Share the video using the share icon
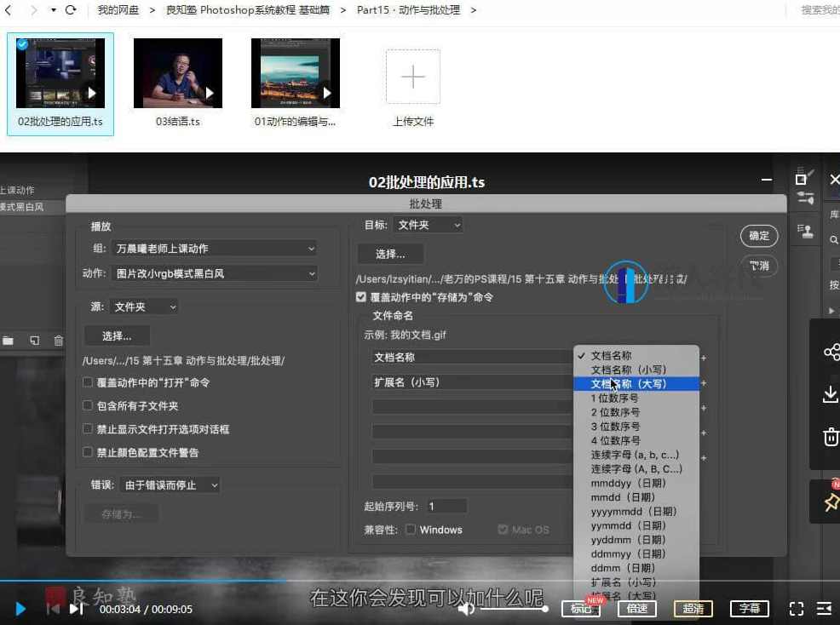Screen dimensions: 840x625 [831, 352]
